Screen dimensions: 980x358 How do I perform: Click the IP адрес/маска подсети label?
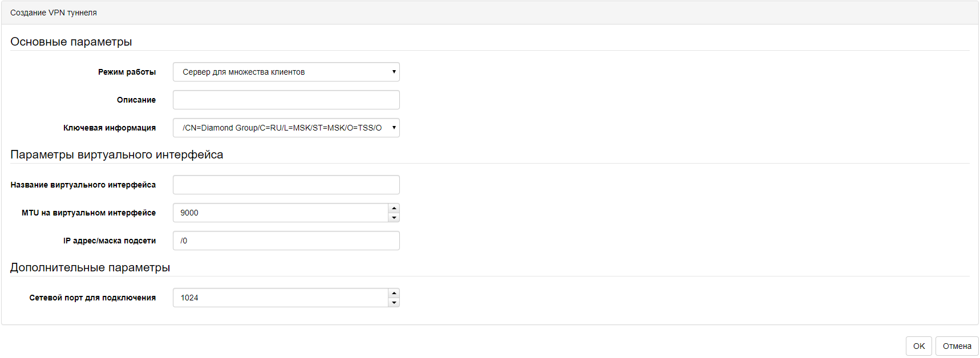pyautogui.click(x=109, y=241)
